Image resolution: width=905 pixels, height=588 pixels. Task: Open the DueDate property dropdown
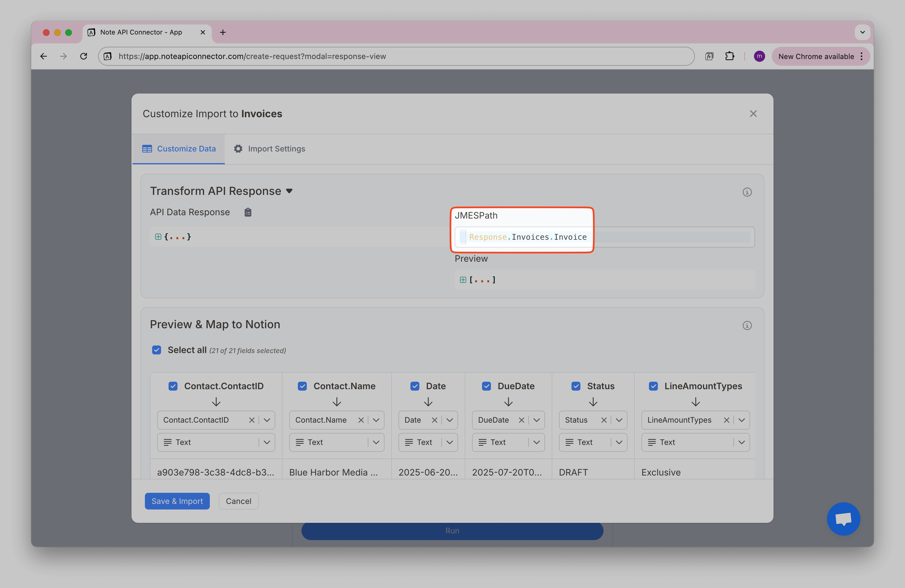[x=537, y=420]
